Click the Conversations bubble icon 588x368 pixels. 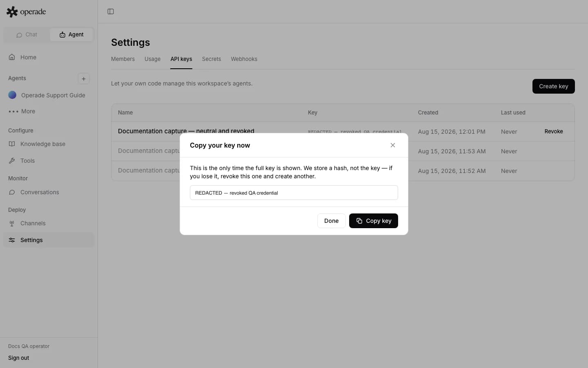(12, 192)
